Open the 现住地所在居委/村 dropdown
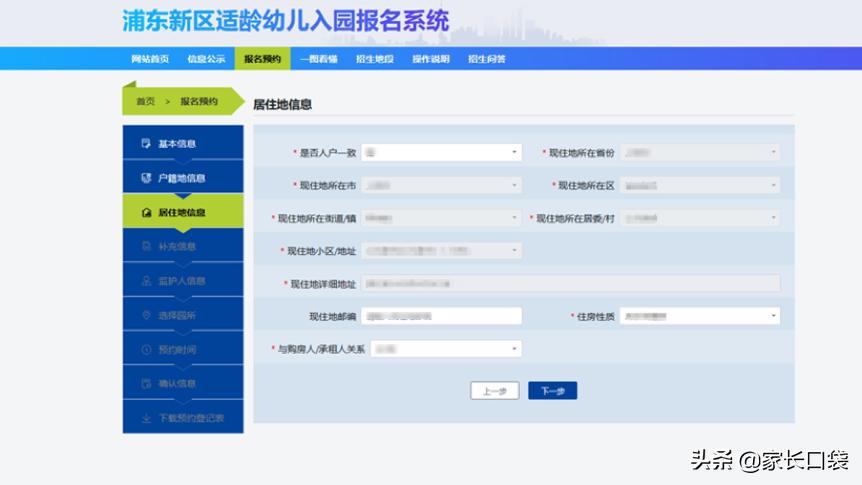The image size is (862, 485). [x=700, y=218]
